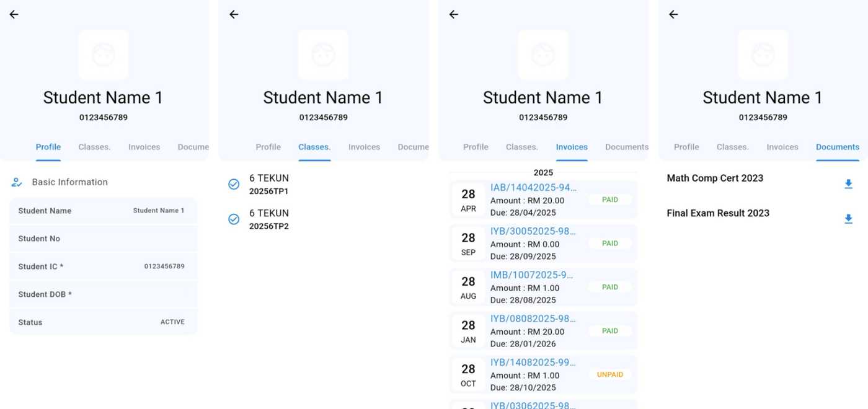Click the UNPAID status badge
Viewport: 868px width, 409px height.
(609, 374)
